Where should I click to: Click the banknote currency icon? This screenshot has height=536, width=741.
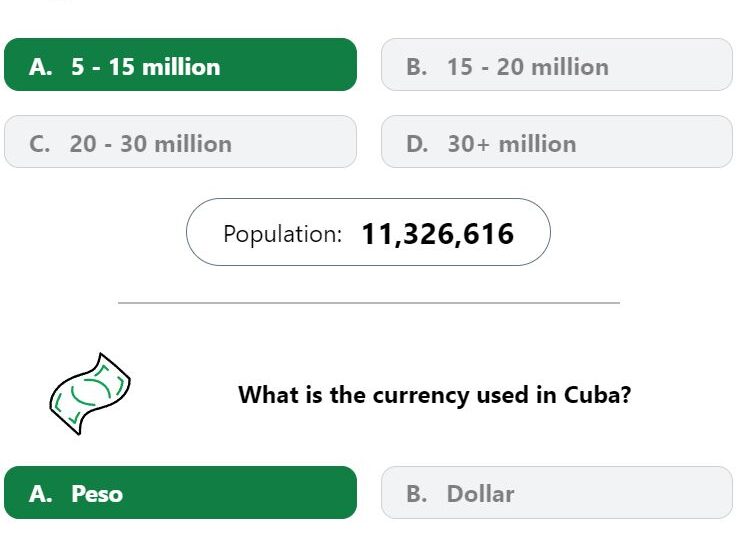click(x=89, y=394)
